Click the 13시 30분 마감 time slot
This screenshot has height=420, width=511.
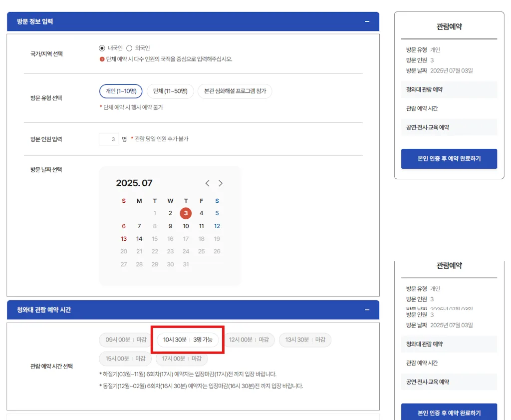coord(305,340)
